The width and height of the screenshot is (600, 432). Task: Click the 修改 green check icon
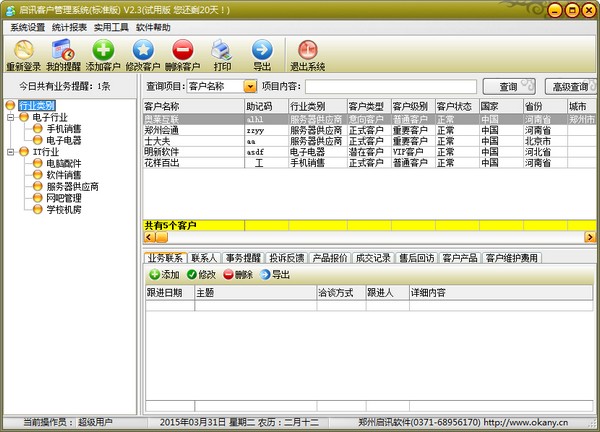click(192, 274)
